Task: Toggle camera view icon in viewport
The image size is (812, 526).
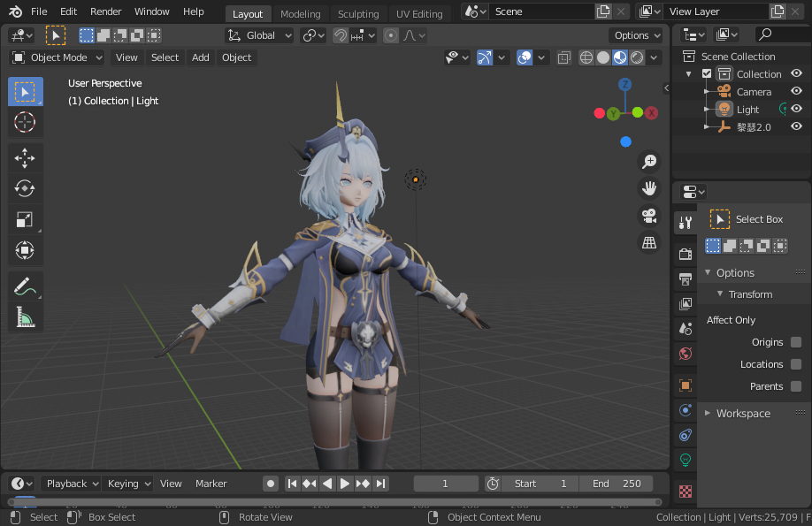Action: coord(649,216)
